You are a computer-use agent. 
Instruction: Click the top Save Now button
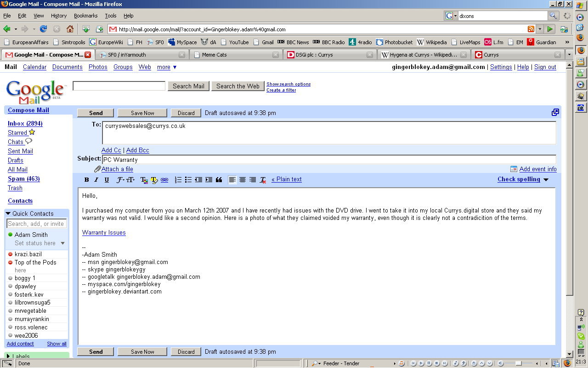pyautogui.click(x=142, y=113)
